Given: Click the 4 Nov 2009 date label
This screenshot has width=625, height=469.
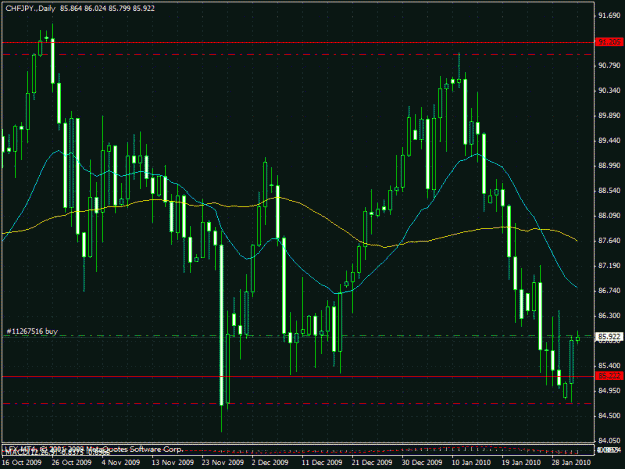Looking at the screenshot, I should pyautogui.click(x=121, y=462).
